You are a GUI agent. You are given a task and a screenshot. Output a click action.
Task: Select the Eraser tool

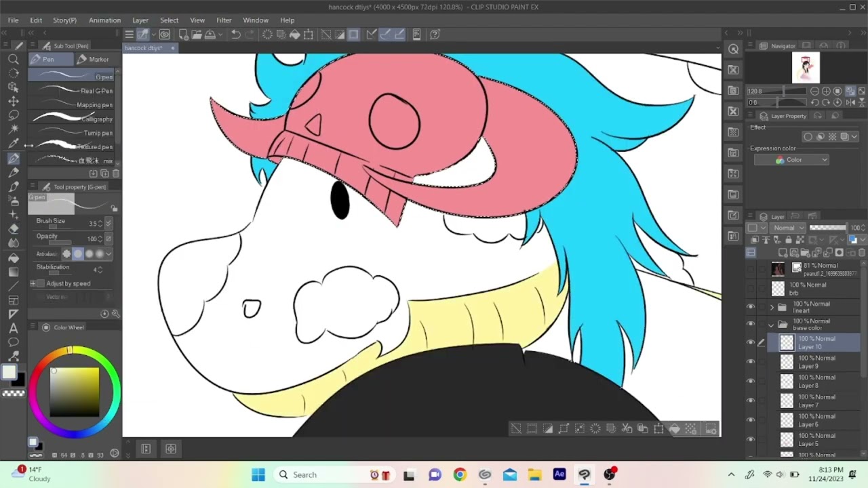[13, 228]
